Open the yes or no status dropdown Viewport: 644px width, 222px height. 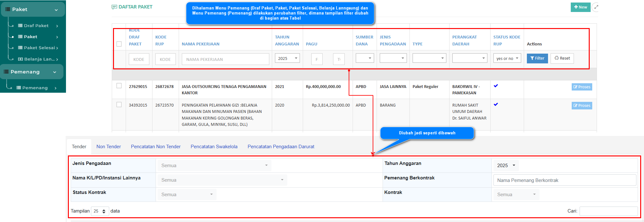[x=507, y=58]
